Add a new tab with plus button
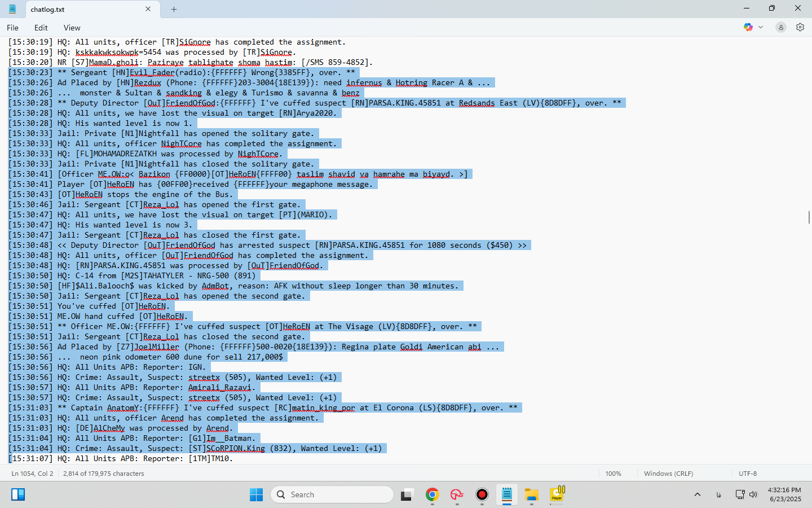The height and width of the screenshot is (508, 812). (x=174, y=9)
